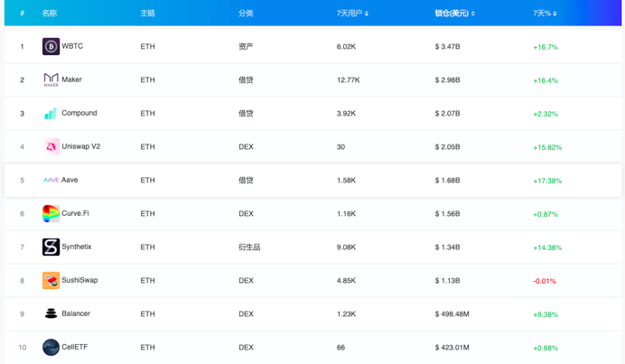Click the Balancer stacked stones logo

(51, 313)
